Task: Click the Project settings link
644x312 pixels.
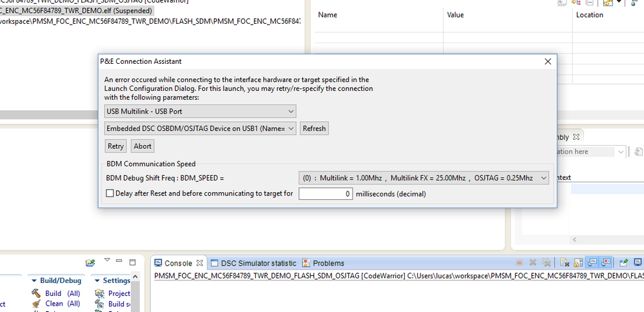Action: [119, 293]
